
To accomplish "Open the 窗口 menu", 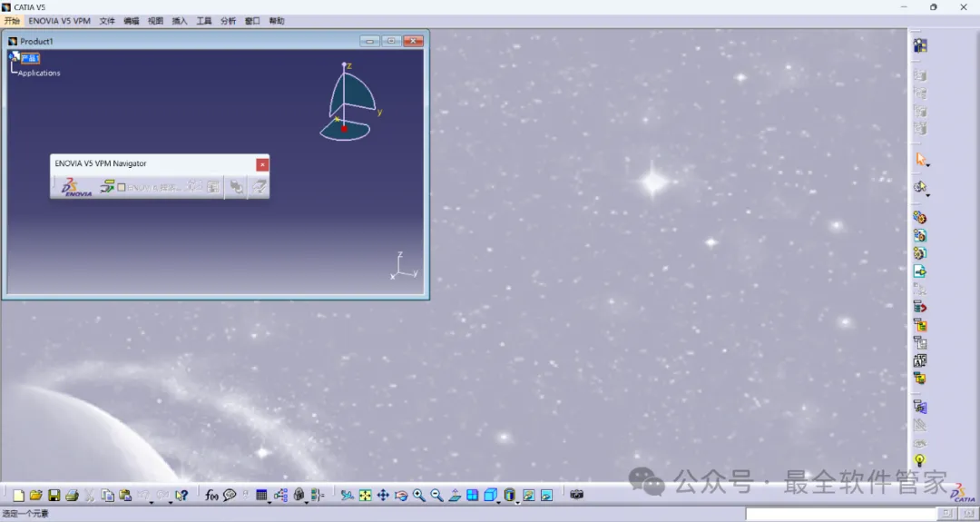I will coord(252,21).
